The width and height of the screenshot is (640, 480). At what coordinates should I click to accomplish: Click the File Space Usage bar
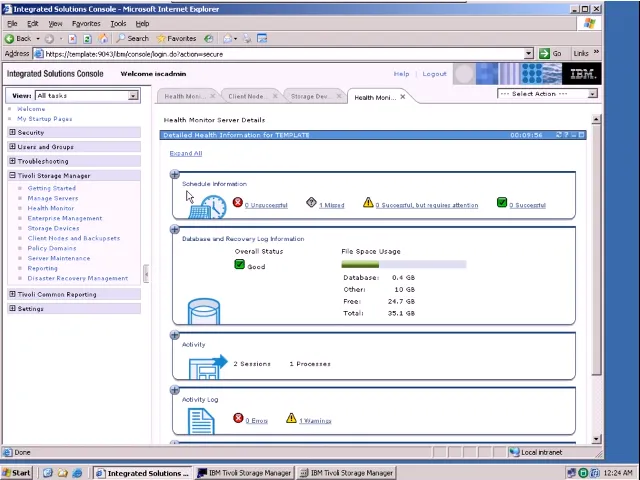pos(404,264)
